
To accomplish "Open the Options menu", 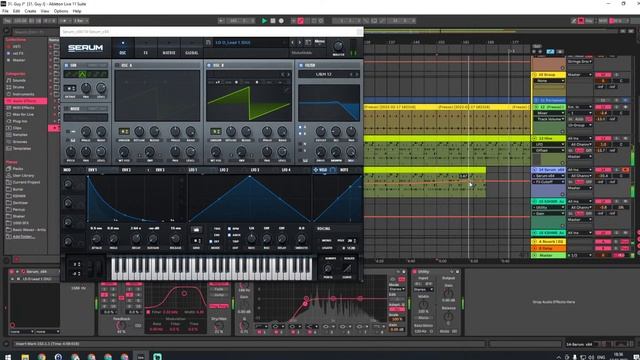I will [61, 11].
